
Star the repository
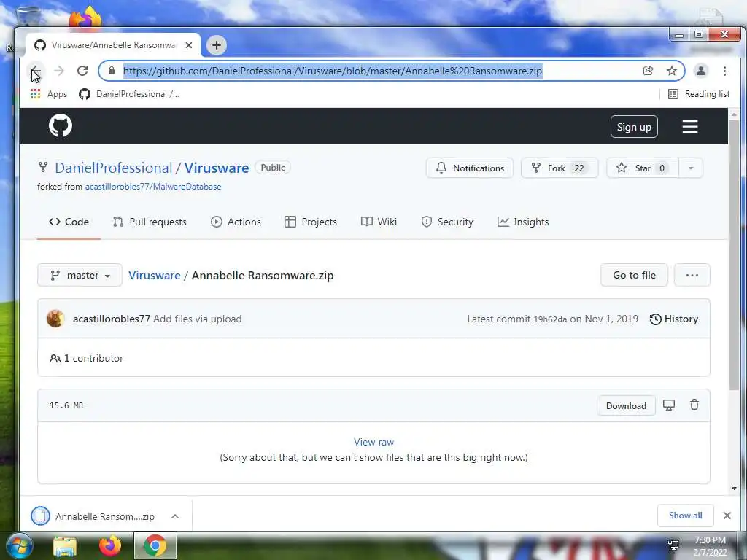pos(643,168)
